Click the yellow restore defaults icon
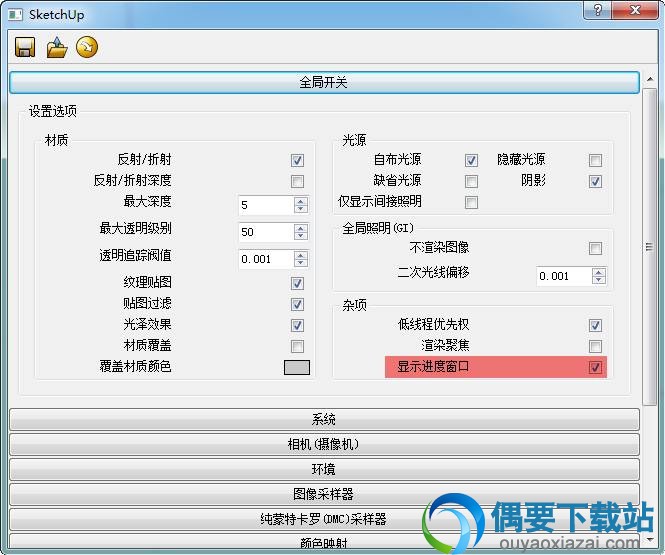This screenshot has width=665, height=555. coord(87,47)
